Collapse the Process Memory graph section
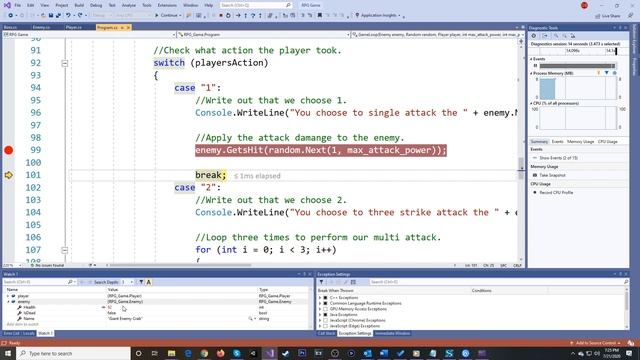 (x=531, y=73)
